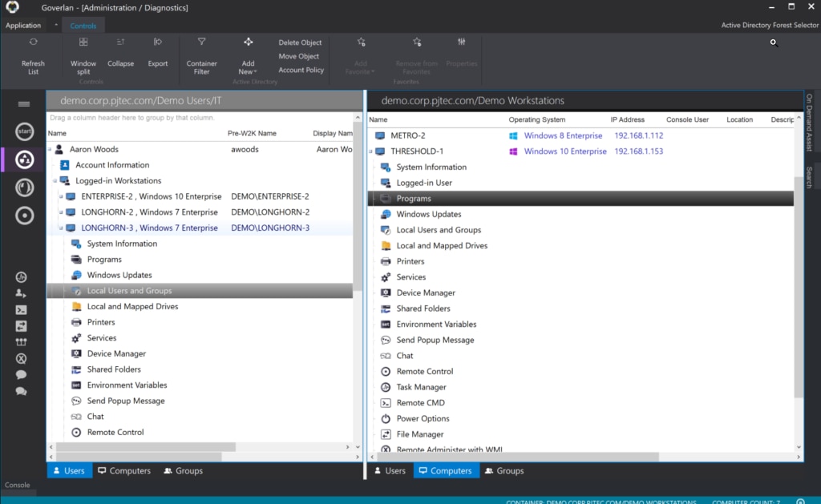
Task: Open Send Popup Message under THRESHOLD-1
Action: [435, 340]
